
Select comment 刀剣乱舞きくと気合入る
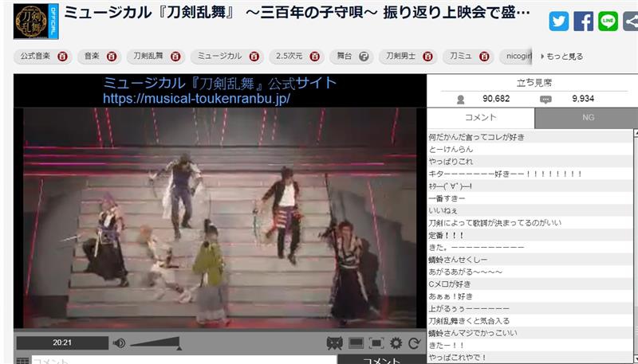coord(530,321)
